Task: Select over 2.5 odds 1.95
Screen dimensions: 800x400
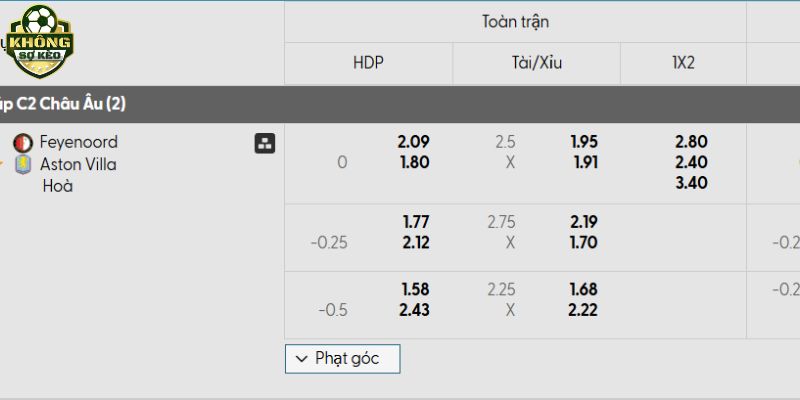Action: pos(584,142)
